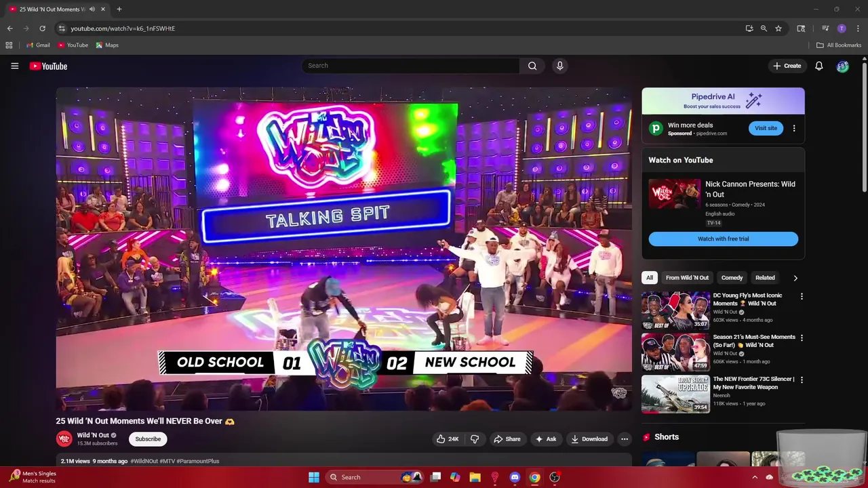Open the Maps bookmark
This screenshot has width=868, height=488.
(x=107, y=45)
